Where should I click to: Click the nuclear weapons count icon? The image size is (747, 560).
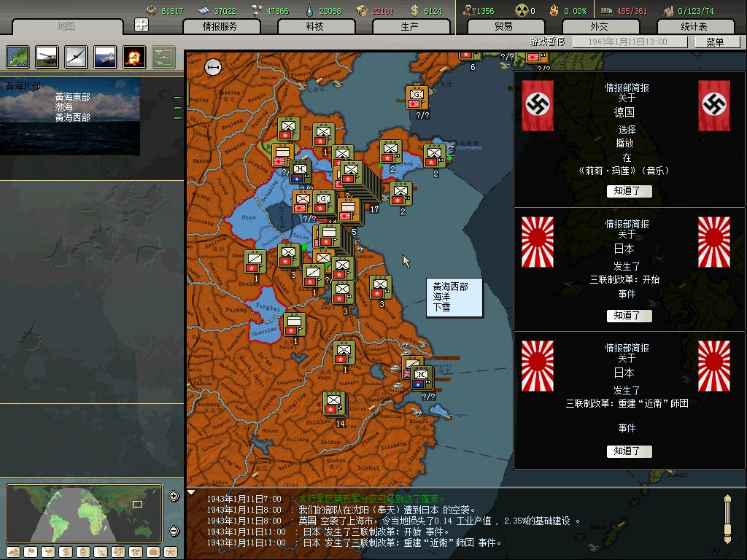(x=522, y=10)
